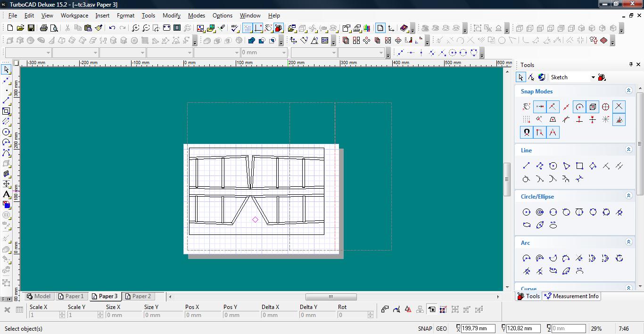Select the Concentric Circle tool

click(540, 212)
